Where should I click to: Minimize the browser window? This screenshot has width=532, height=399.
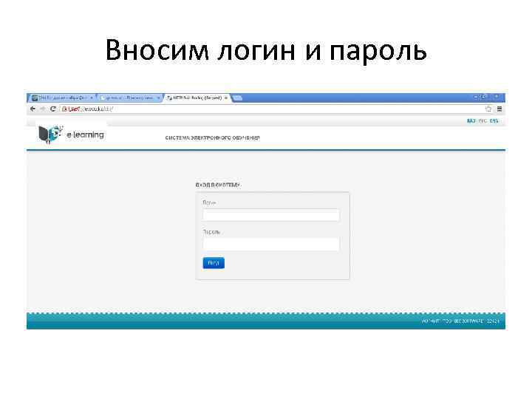coord(476,98)
